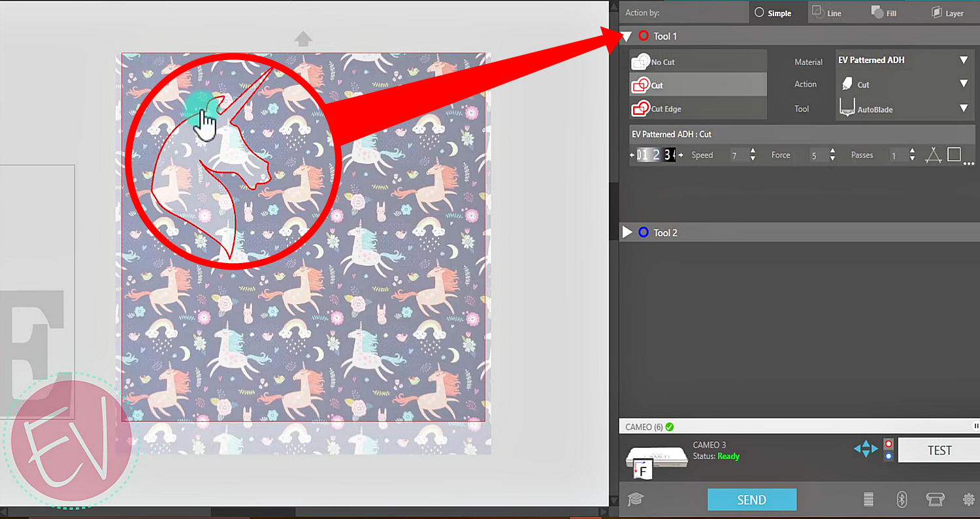Image resolution: width=980 pixels, height=519 pixels.
Task: Decrease Speed with down stepper
Action: [x=753, y=159]
